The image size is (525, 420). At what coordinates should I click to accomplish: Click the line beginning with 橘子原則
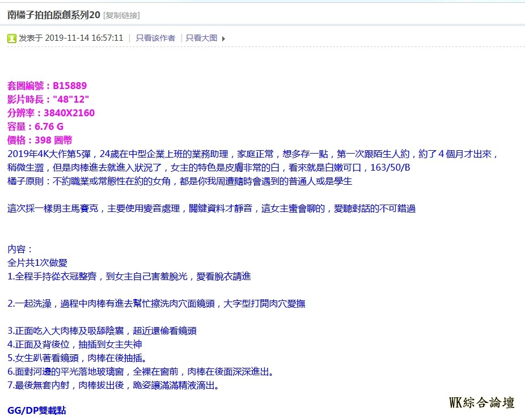point(180,181)
